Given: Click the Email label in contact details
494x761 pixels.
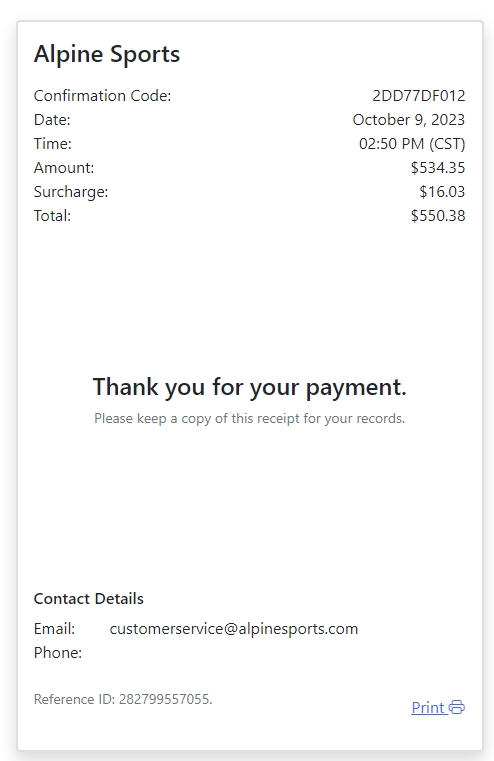Looking at the screenshot, I should [54, 629].
